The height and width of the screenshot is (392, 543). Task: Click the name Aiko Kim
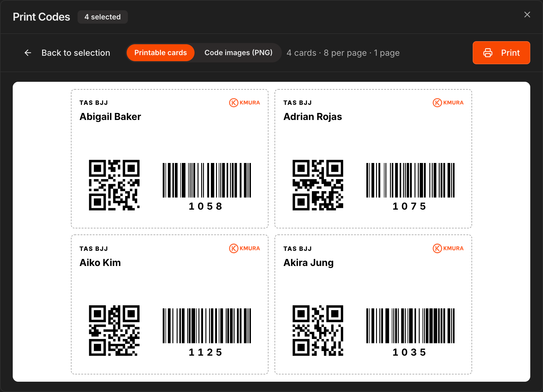pyautogui.click(x=100, y=263)
